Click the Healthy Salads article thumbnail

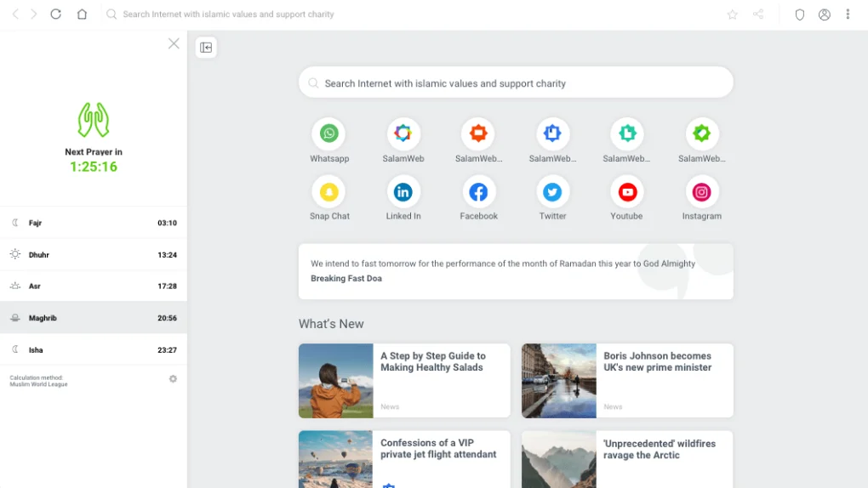pos(335,381)
